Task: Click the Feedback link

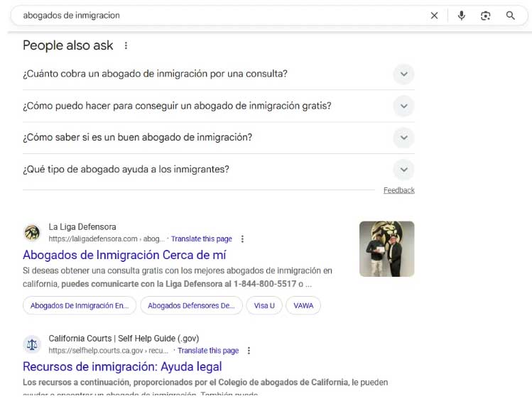Action: [398, 190]
